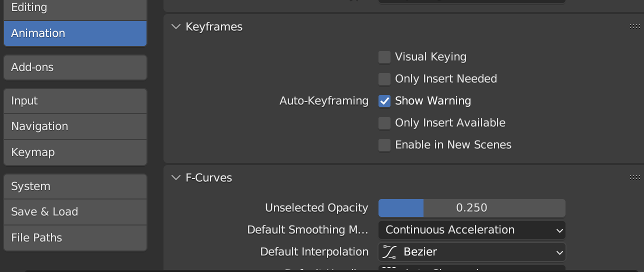644x272 pixels.
Task: Collapse the F-Curves panel
Action: click(x=175, y=177)
